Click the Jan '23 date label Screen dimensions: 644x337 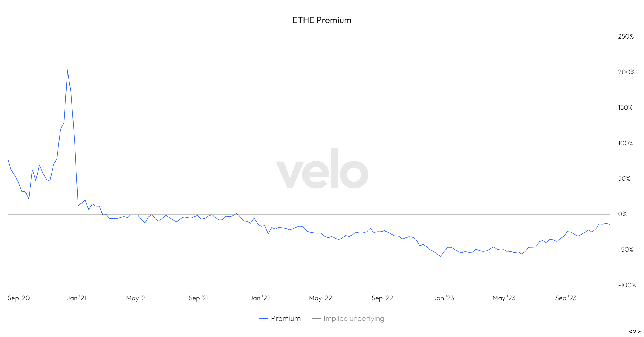(444, 298)
